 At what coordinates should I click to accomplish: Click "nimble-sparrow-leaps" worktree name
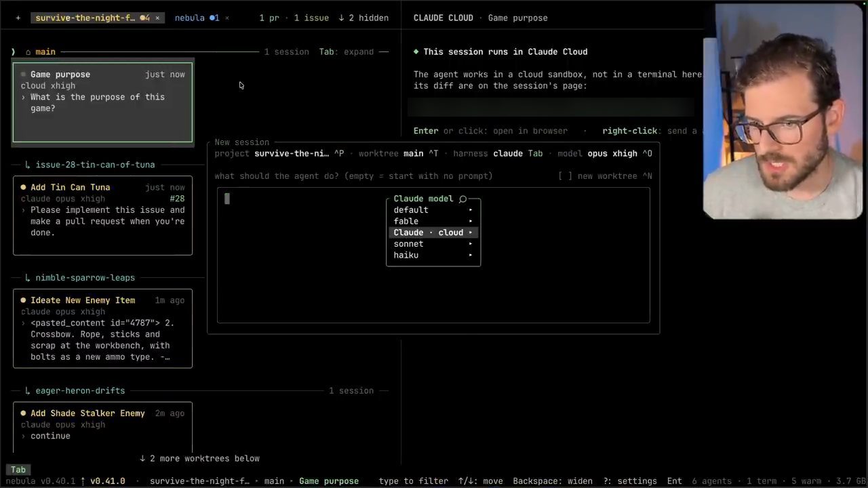pos(85,278)
